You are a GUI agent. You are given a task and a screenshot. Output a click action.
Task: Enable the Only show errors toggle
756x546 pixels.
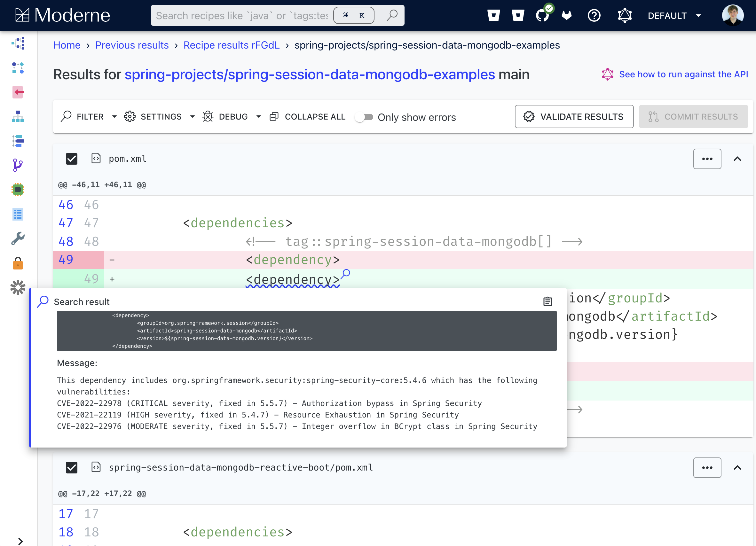tap(364, 117)
